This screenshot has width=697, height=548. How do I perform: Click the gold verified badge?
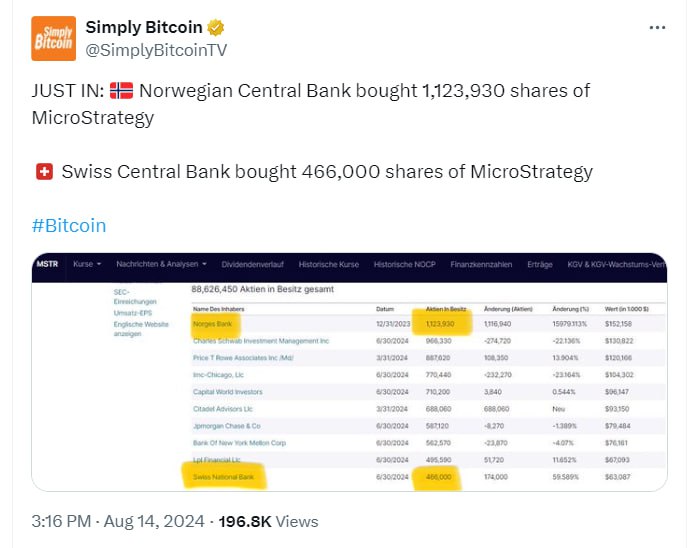click(216, 28)
